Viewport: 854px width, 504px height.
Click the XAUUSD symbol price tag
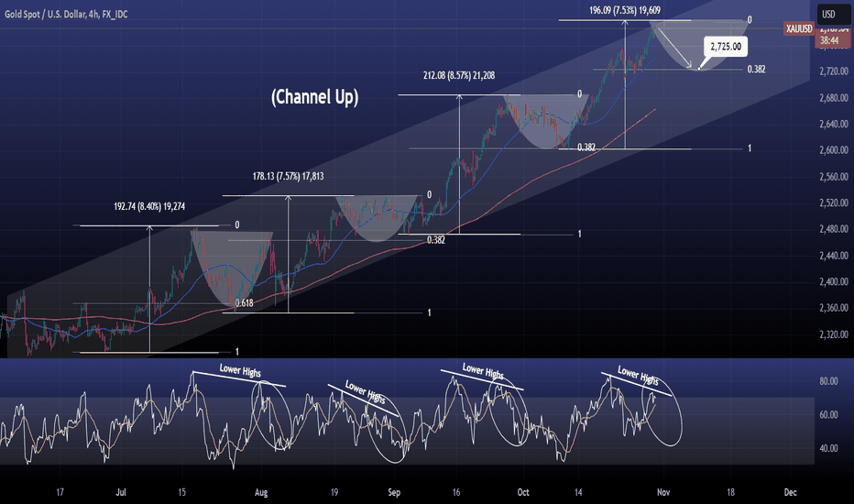799,28
